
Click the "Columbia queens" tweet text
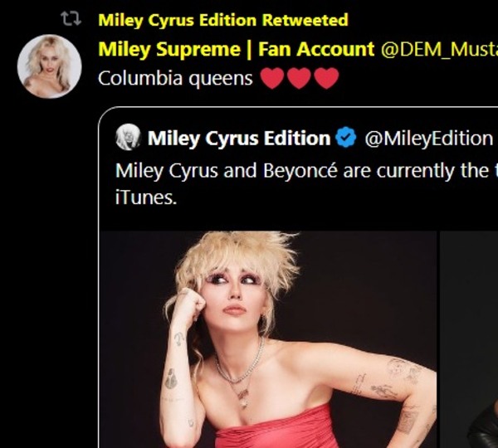coord(176,79)
